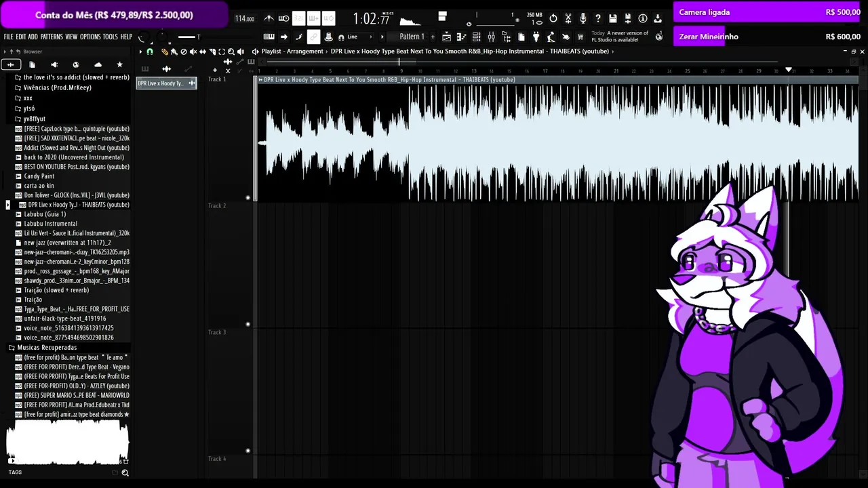This screenshot has width=868, height=488.
Task: Select the playlist Slip tool
Action: click(202, 52)
